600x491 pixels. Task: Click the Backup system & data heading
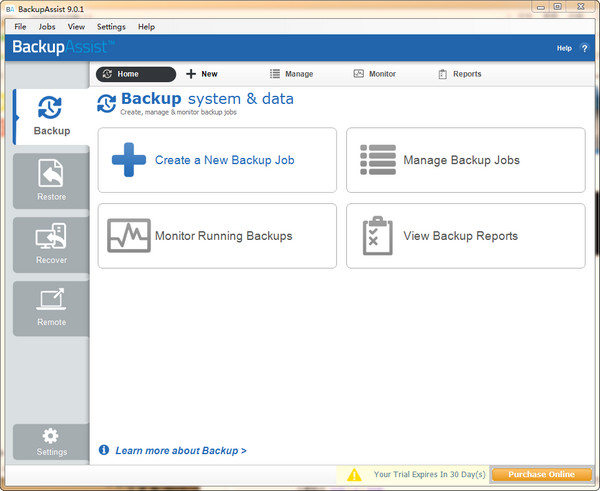tap(207, 99)
